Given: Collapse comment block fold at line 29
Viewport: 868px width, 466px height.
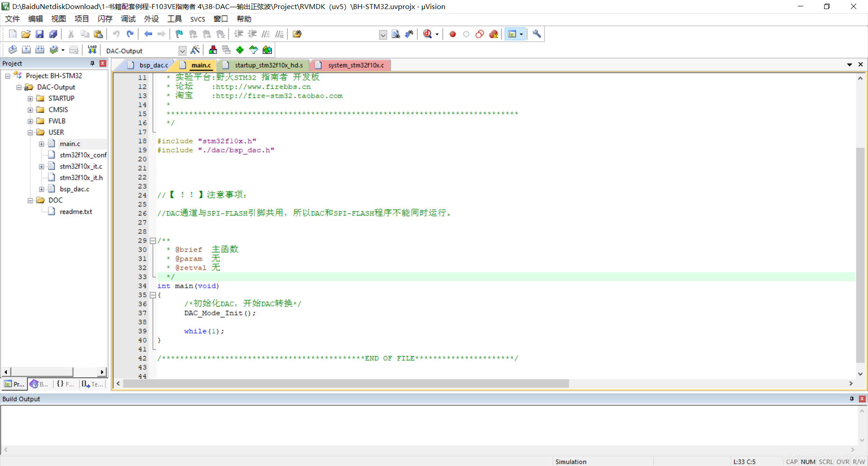Looking at the screenshot, I should point(153,241).
